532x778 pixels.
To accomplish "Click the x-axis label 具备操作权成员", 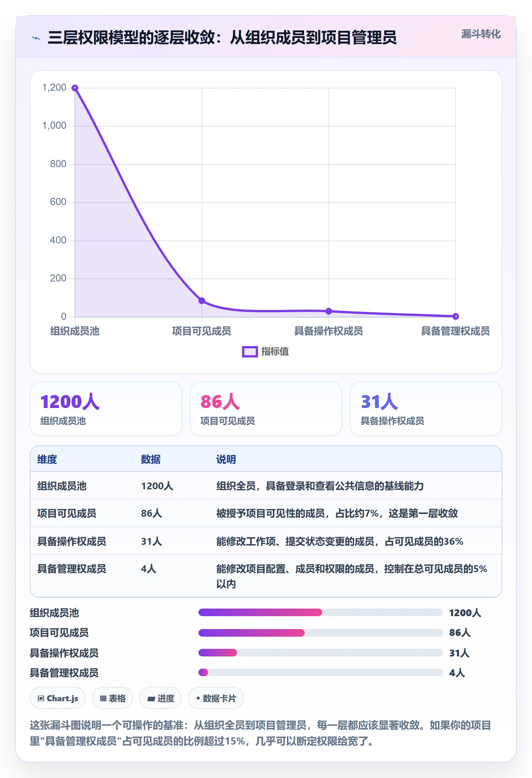I will point(329,331).
